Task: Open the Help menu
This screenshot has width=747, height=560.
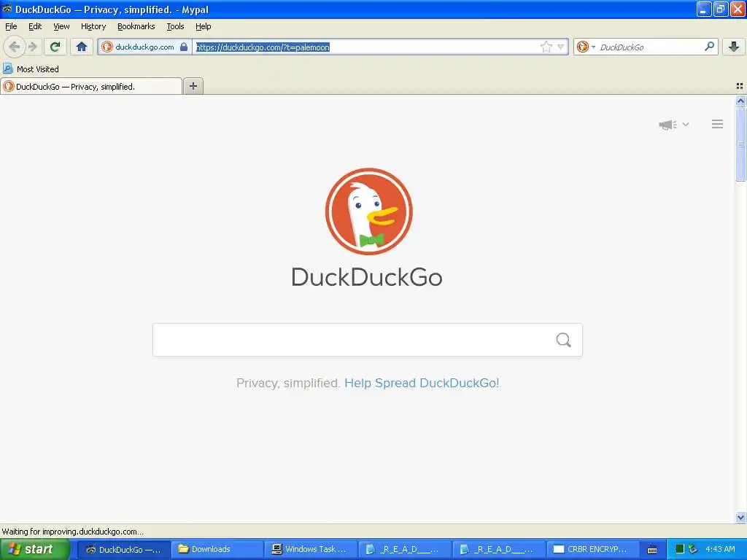Action: [203, 26]
